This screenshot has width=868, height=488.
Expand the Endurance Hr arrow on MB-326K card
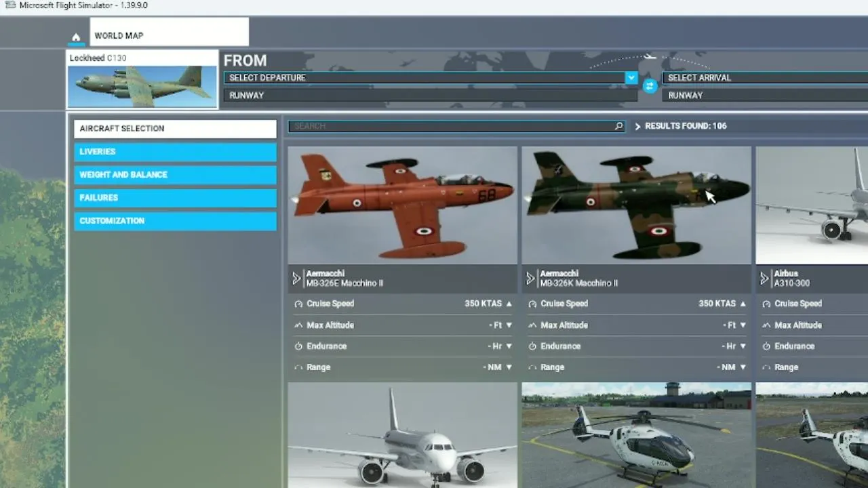(x=743, y=346)
